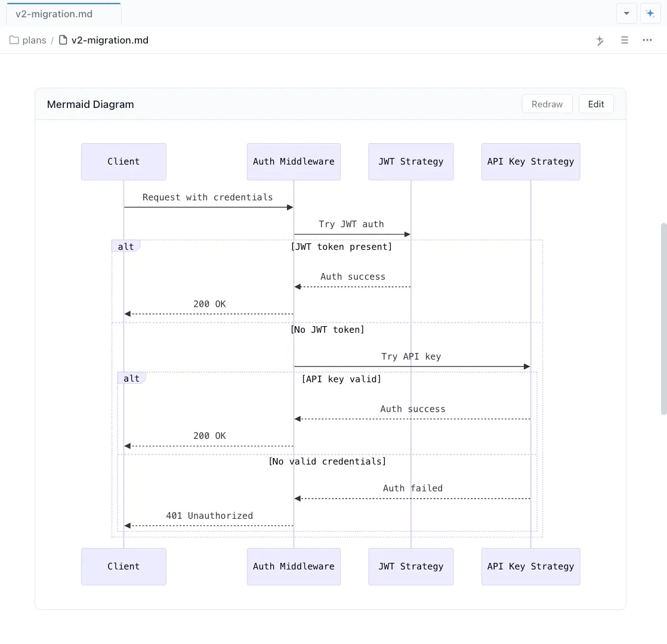Click the blue AI sparkle icon
Screen dimensions: 667x644
click(x=650, y=13)
